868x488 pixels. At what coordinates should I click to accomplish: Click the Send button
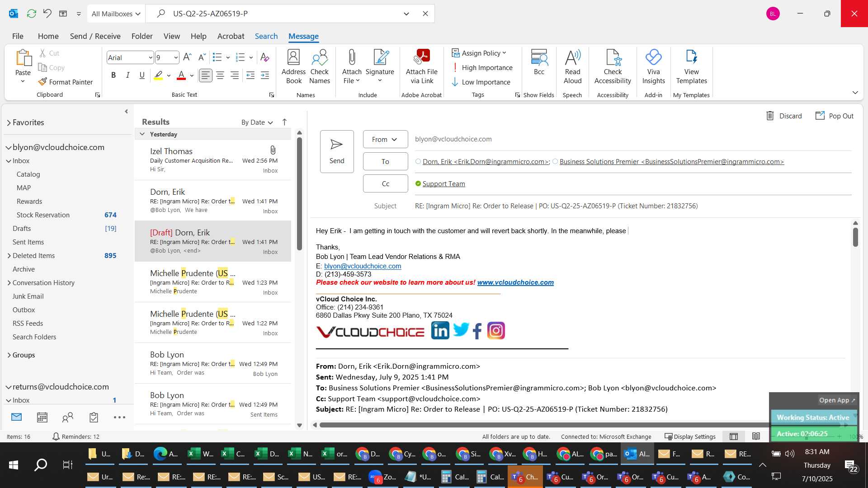(x=337, y=151)
